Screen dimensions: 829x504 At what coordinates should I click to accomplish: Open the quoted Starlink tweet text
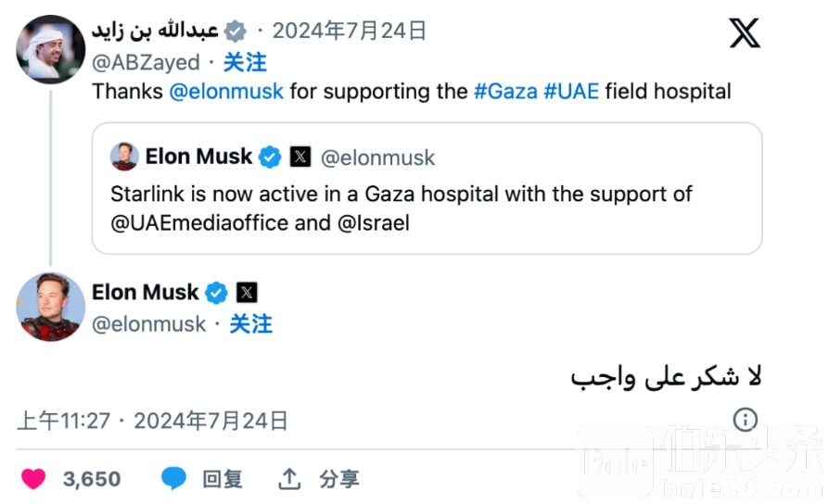(401, 208)
